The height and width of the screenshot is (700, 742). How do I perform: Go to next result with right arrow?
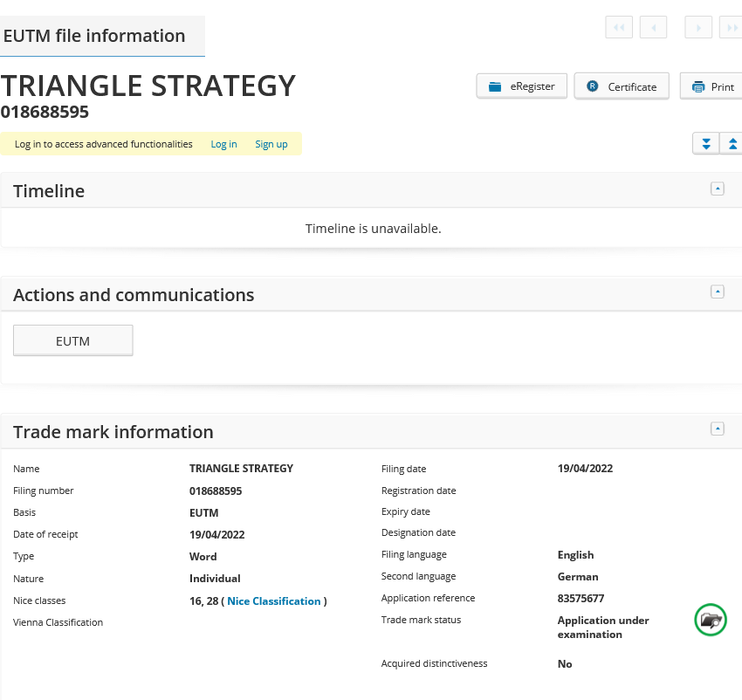(698, 28)
